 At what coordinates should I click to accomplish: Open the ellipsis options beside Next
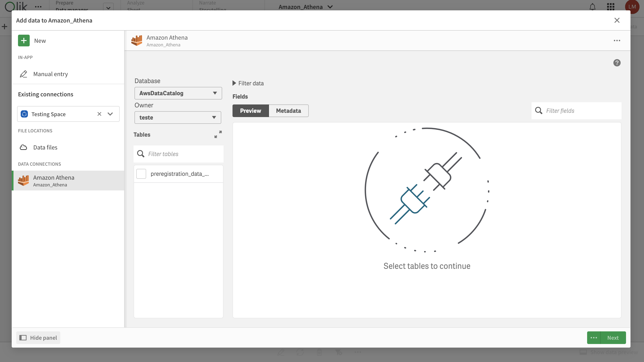593,338
